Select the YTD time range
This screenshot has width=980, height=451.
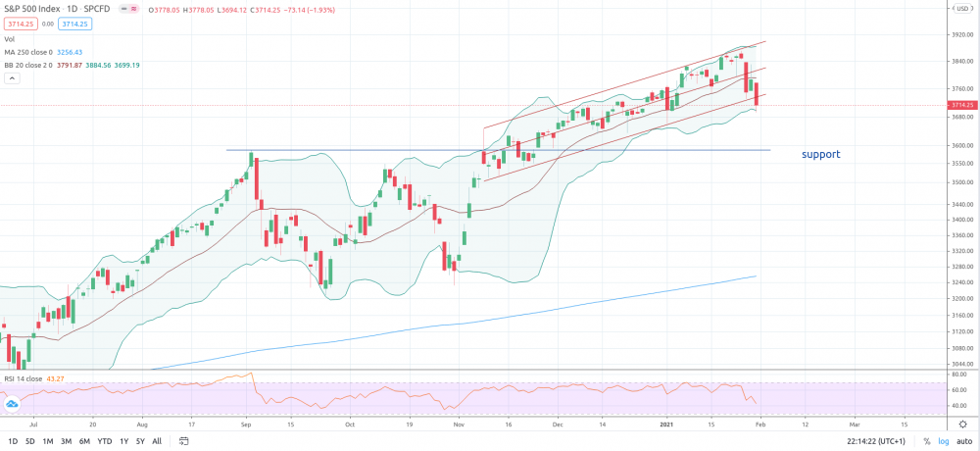(105, 441)
